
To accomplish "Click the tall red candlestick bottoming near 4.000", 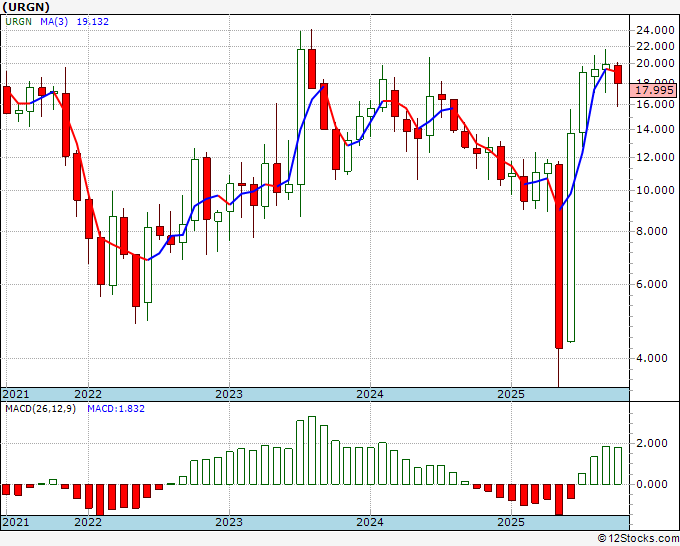I will point(559,256).
